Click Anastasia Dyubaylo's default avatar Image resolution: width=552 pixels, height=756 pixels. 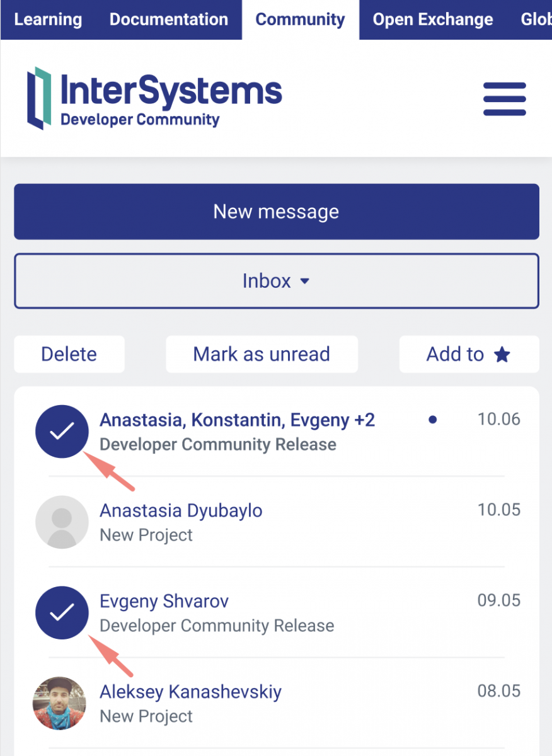point(61,522)
